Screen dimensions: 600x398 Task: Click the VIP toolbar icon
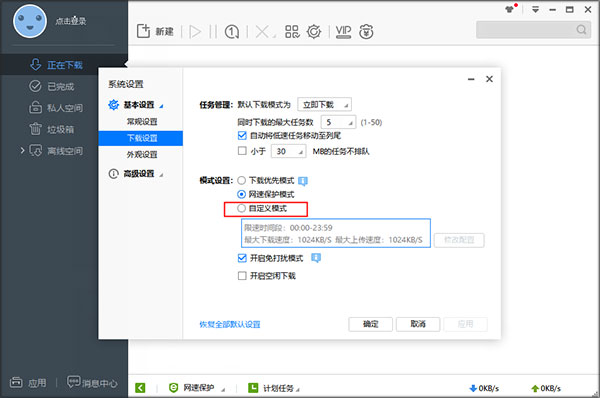pyautogui.click(x=343, y=31)
